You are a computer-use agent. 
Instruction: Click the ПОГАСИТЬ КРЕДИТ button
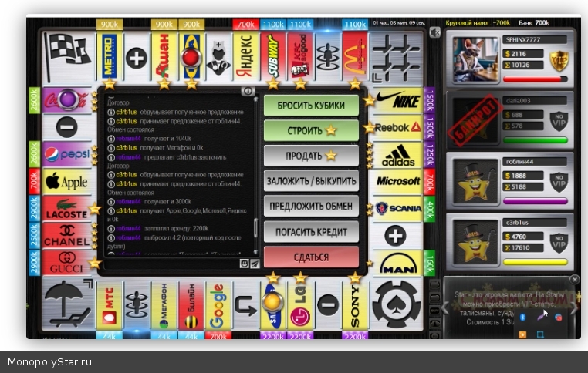coord(311,232)
